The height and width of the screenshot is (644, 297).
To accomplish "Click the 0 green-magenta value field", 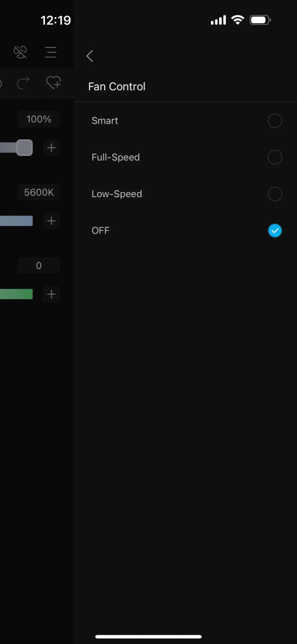I will (x=39, y=265).
